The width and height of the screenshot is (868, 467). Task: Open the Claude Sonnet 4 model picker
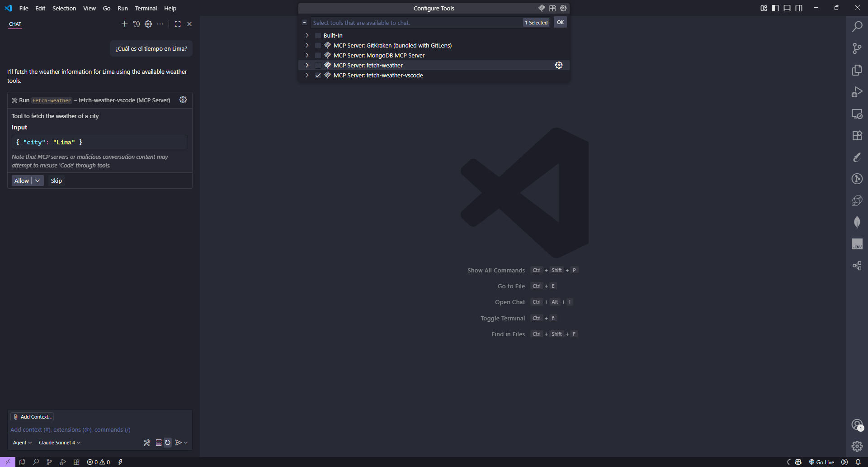pyautogui.click(x=60, y=443)
